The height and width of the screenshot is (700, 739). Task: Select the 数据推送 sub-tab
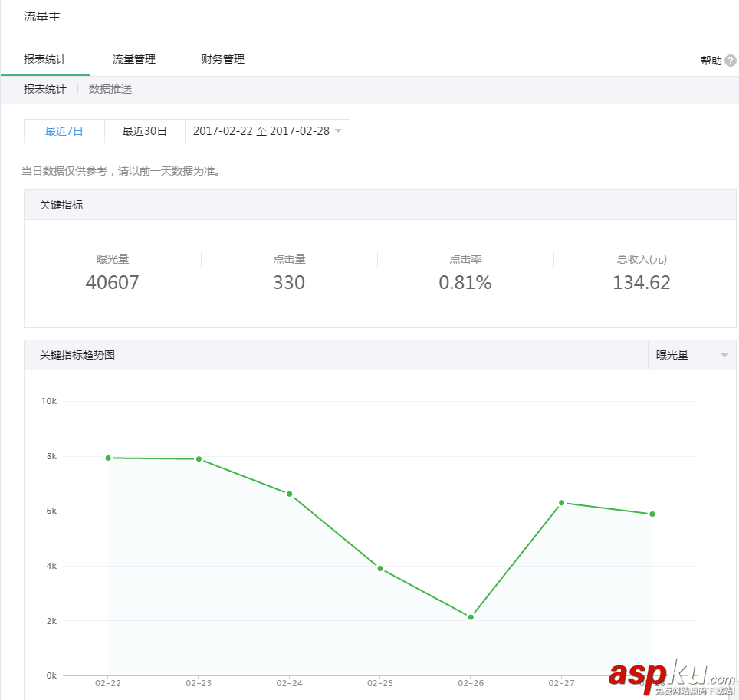click(x=112, y=89)
